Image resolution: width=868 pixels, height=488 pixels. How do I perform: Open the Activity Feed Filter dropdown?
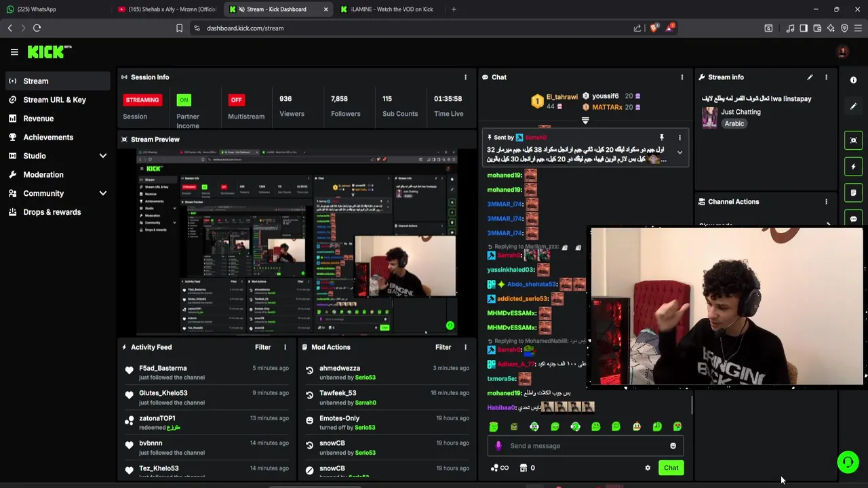pos(263,347)
